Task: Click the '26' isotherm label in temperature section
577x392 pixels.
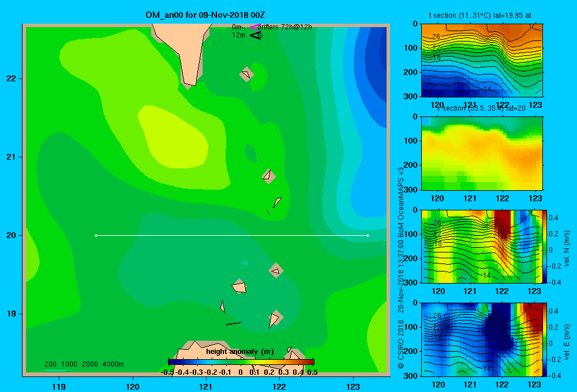Action: tap(436, 36)
